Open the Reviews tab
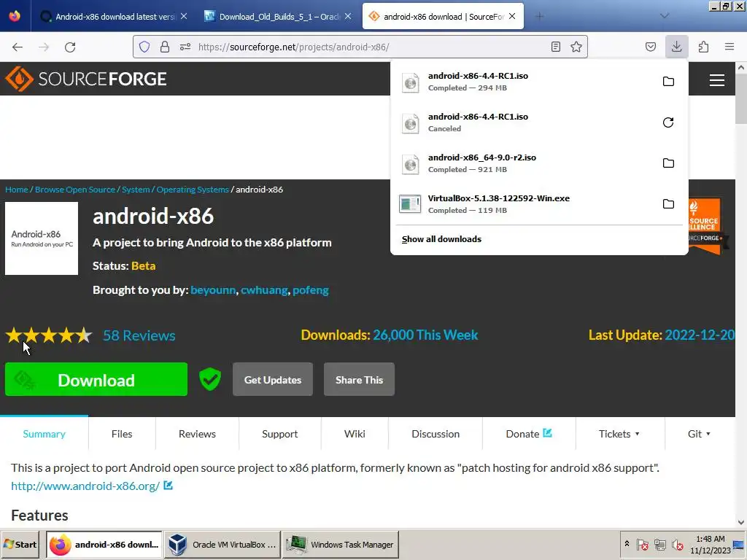 point(197,434)
